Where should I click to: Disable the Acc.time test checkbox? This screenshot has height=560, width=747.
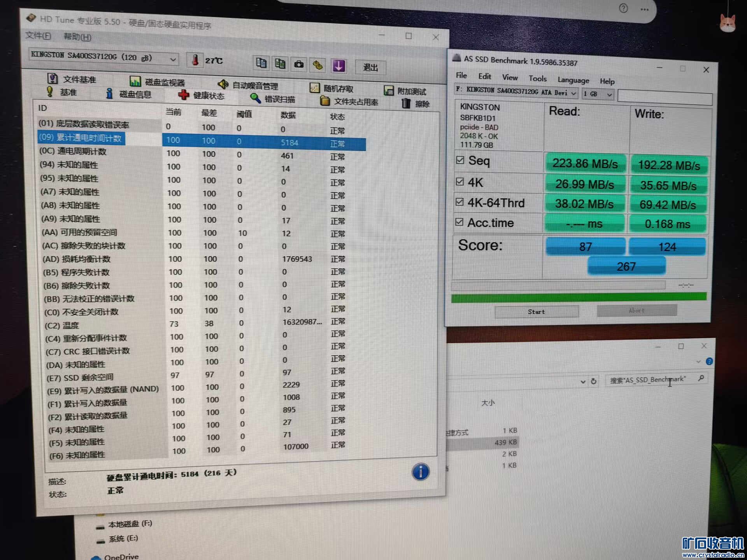[x=459, y=222]
